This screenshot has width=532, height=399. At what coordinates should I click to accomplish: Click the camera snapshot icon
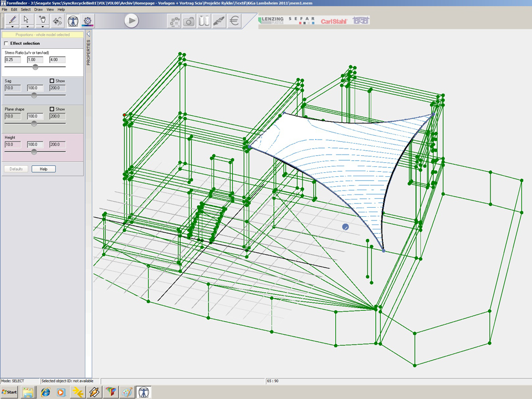coord(189,21)
